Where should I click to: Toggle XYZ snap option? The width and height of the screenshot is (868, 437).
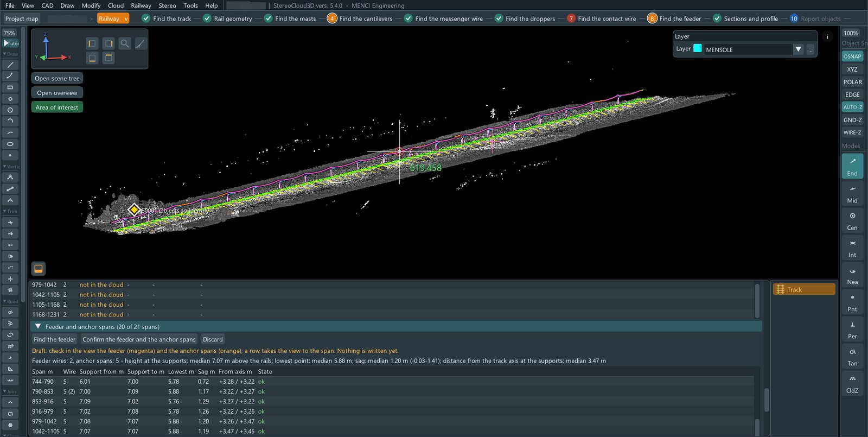point(852,69)
